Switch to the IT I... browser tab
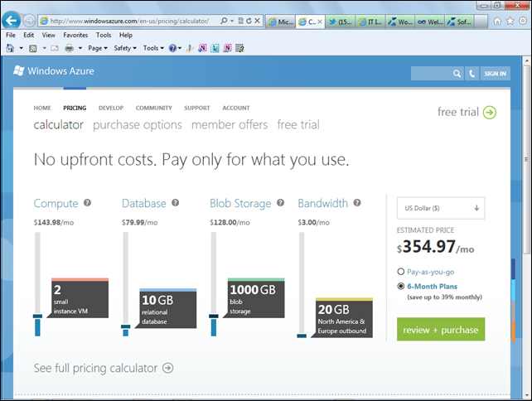This screenshot has height=401, width=532. [370, 22]
